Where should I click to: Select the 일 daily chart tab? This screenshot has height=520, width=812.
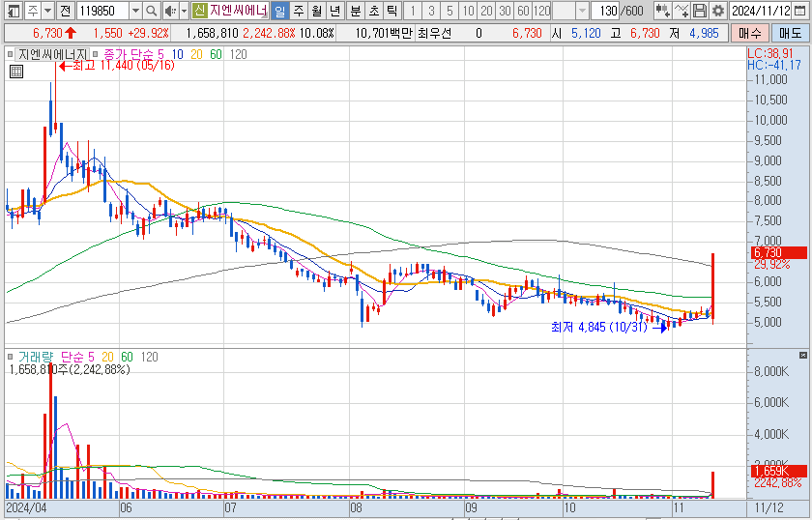point(279,11)
